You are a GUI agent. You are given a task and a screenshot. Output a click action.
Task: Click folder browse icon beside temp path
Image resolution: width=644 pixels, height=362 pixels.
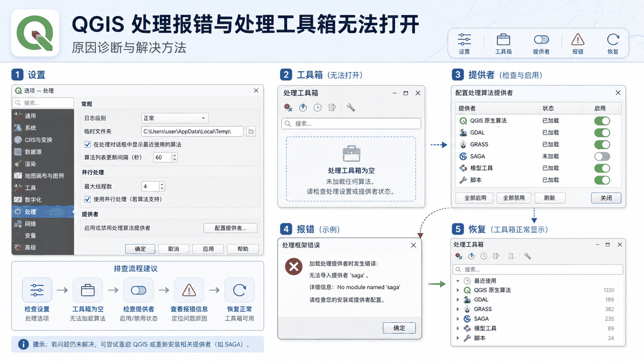click(251, 131)
